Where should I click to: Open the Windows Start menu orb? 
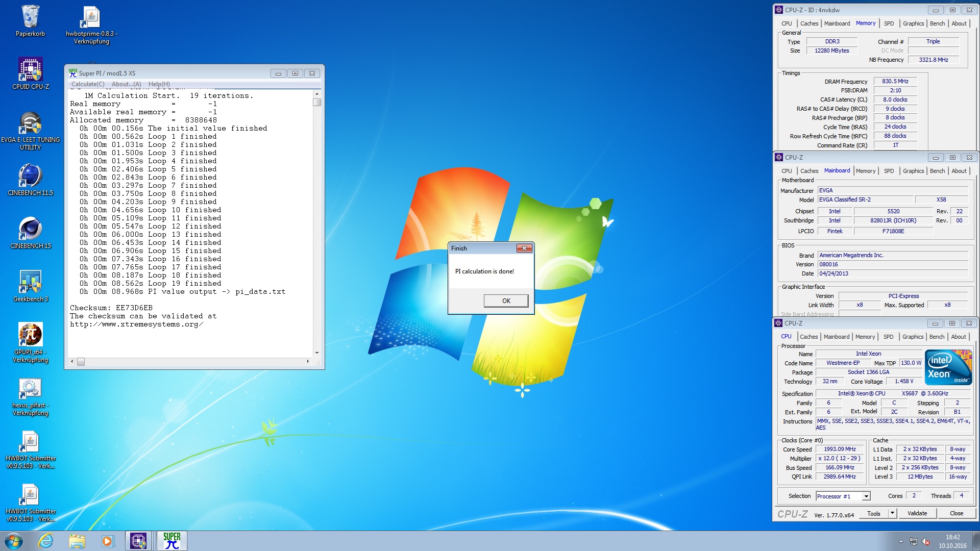coord(14,541)
